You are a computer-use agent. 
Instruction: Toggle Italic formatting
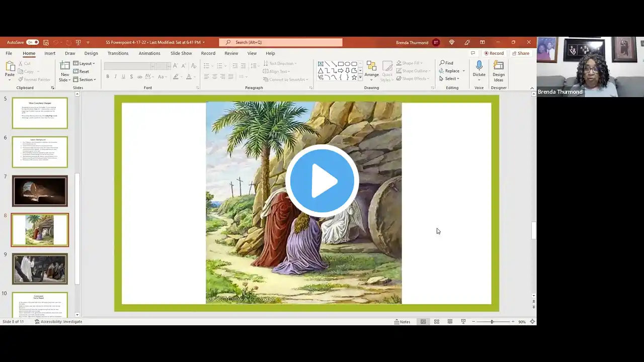tap(116, 77)
